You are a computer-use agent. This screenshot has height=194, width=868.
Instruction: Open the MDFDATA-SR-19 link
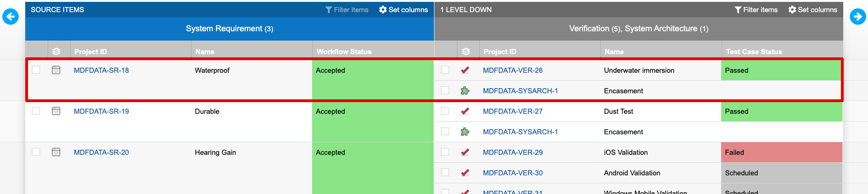(101, 111)
